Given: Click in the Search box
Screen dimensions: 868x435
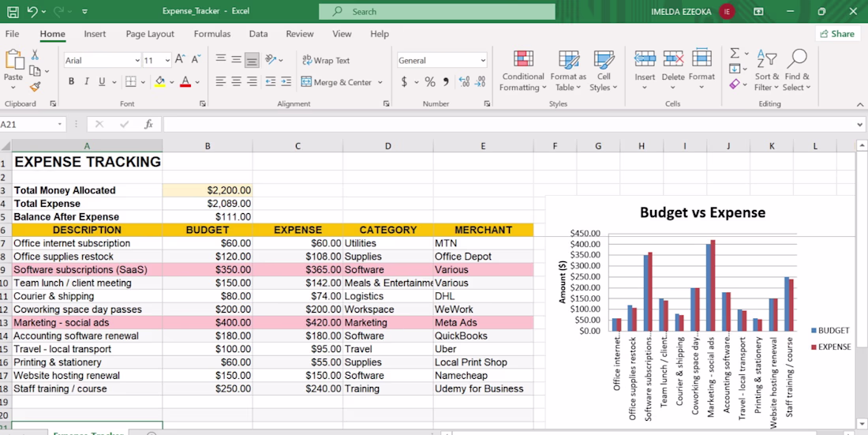Looking at the screenshot, I should click(437, 11).
